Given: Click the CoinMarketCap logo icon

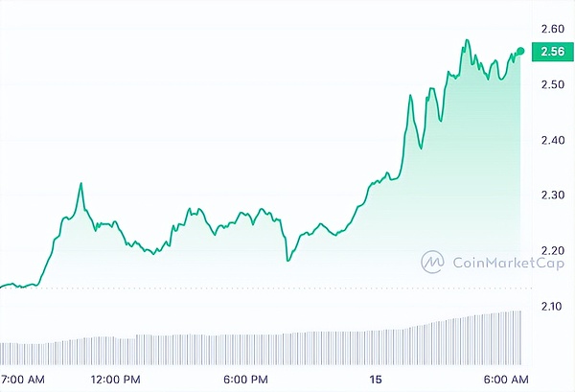Looking at the screenshot, I should pos(433,260).
